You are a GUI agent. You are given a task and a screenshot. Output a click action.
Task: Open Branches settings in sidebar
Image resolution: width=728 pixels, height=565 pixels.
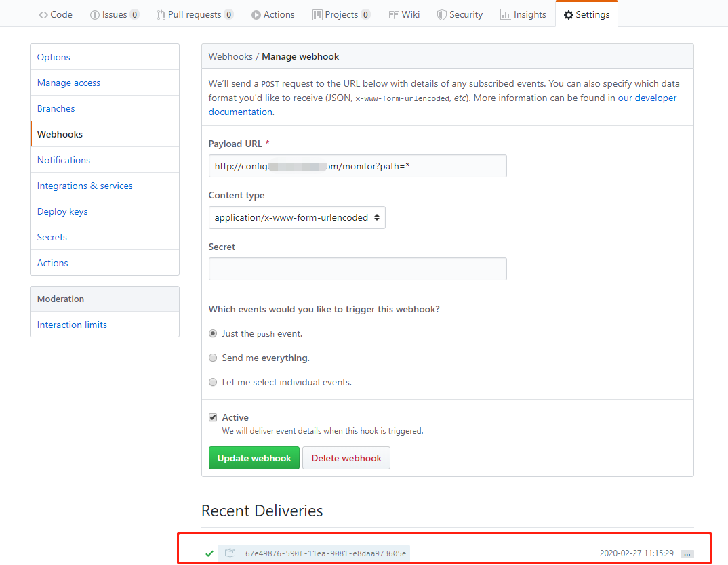(x=105, y=108)
